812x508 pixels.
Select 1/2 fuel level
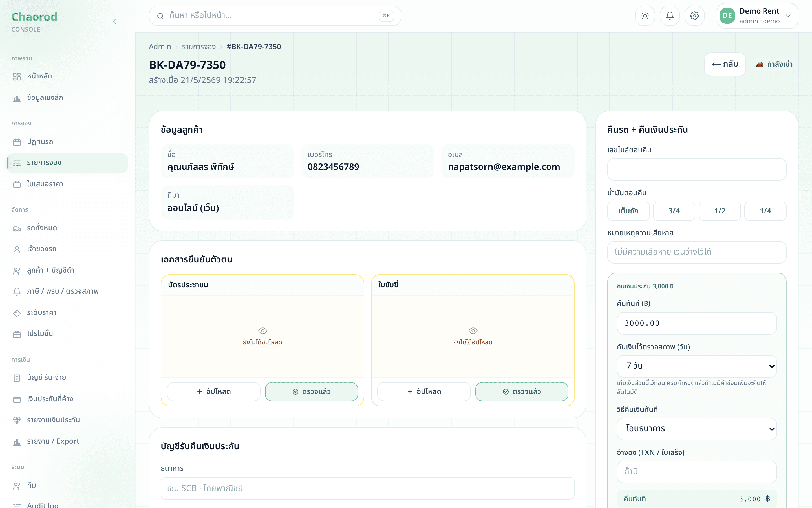[x=720, y=211]
